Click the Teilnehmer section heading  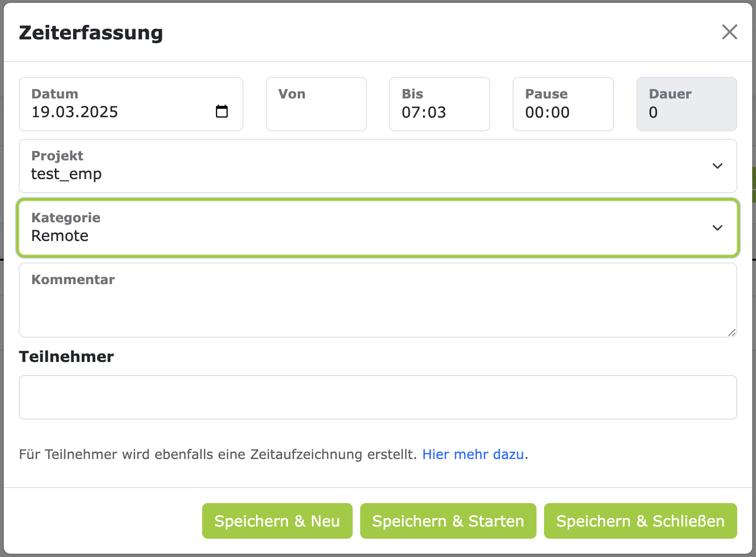tap(66, 357)
